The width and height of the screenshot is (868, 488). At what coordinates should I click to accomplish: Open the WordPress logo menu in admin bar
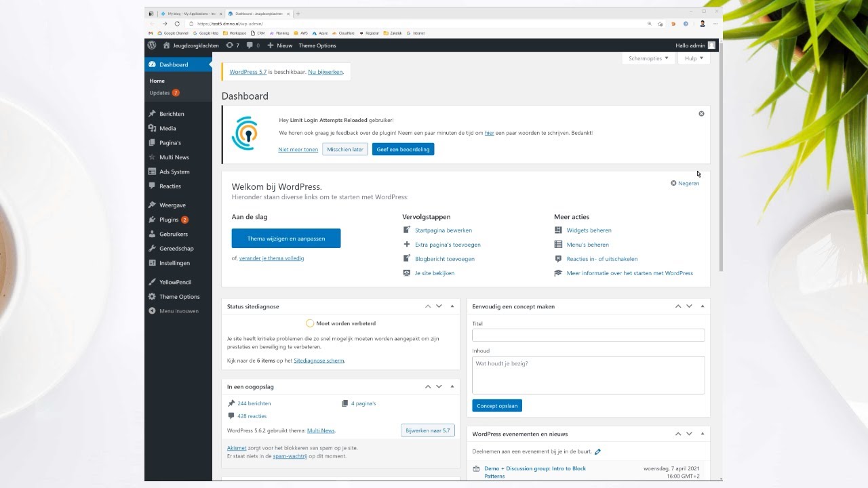[152, 45]
